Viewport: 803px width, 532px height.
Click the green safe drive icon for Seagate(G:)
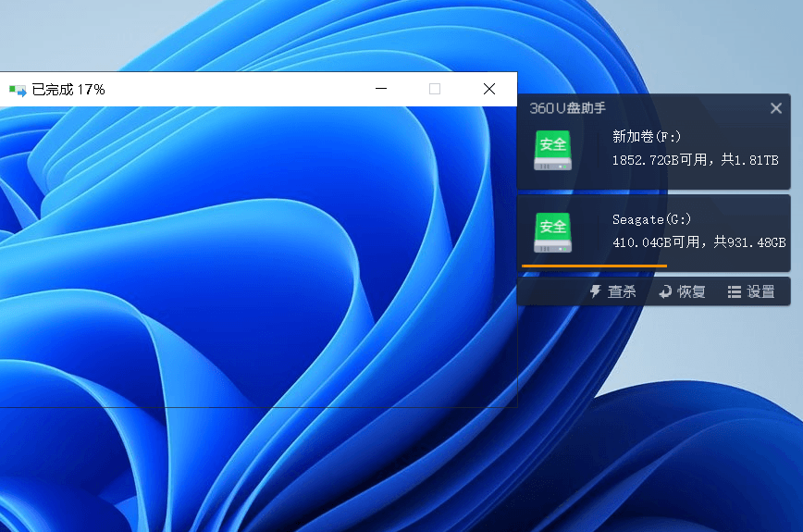click(552, 232)
